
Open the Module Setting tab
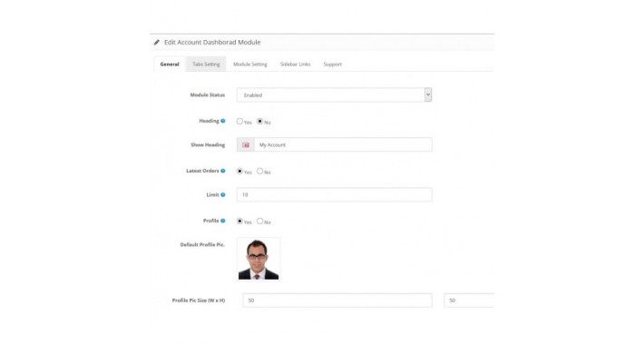[250, 64]
